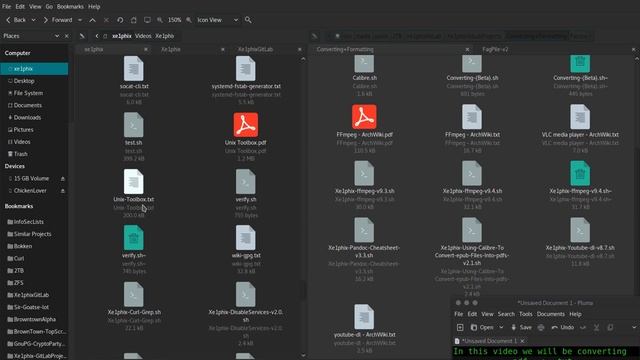Image resolution: width=640 pixels, height=360 pixels.
Task: Open the Places sidebar selector dropdown
Action: [x=56, y=36]
